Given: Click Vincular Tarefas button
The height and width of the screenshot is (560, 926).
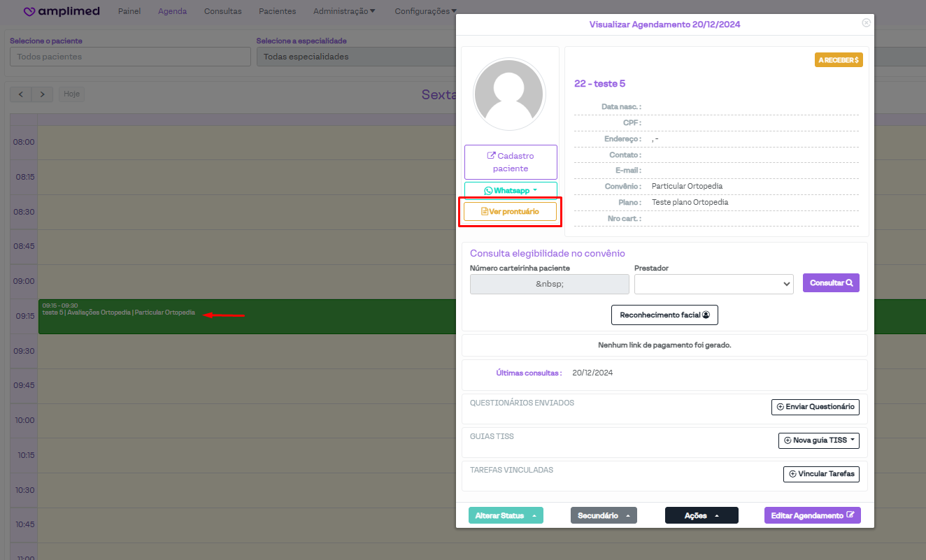Looking at the screenshot, I should [x=821, y=474].
